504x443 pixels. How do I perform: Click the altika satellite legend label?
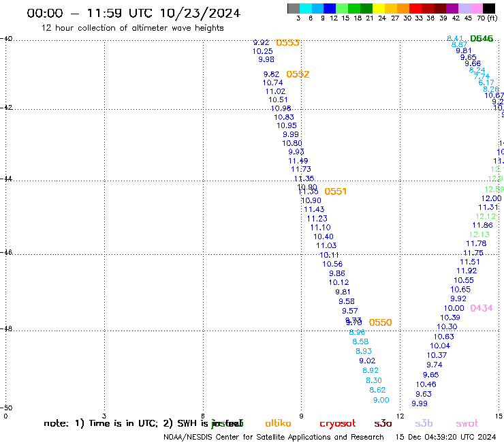(278, 423)
